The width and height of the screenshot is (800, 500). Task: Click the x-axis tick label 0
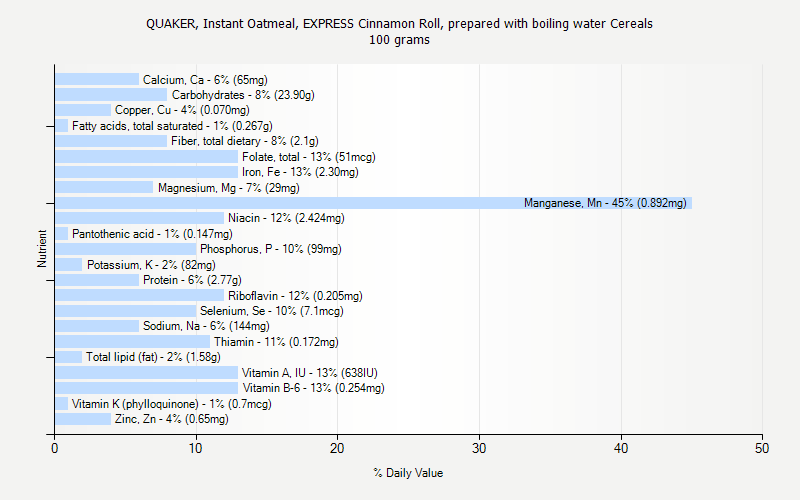click(x=55, y=448)
